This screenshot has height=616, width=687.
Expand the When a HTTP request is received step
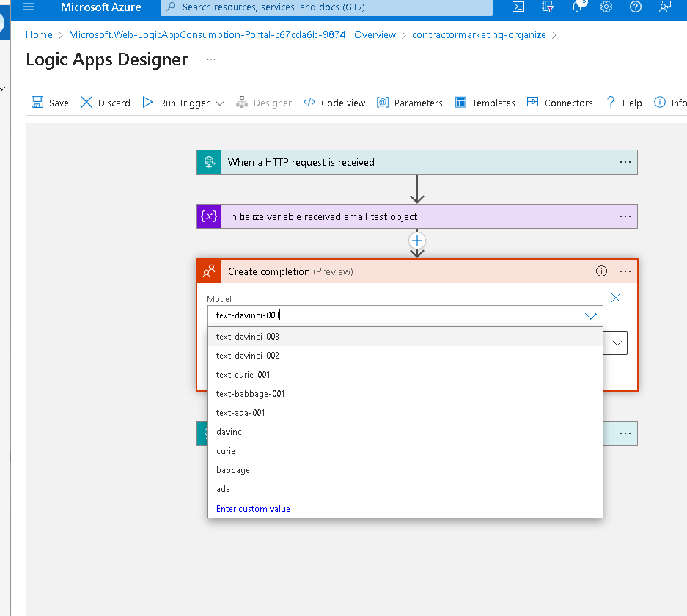click(x=417, y=162)
